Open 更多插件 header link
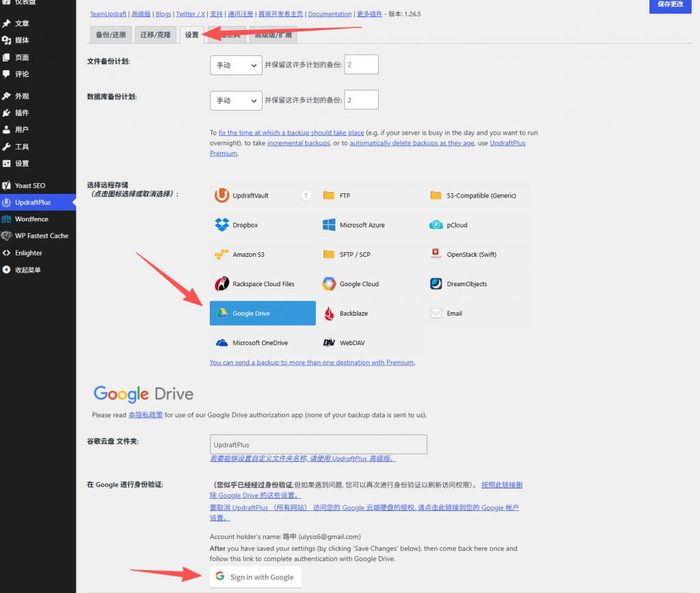Viewport: 700px width, 593px height. coord(369,14)
